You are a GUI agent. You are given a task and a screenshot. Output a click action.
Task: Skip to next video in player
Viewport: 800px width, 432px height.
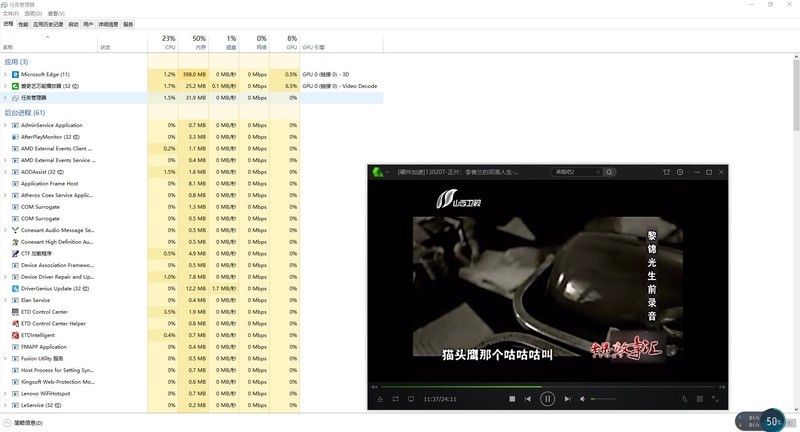567,399
